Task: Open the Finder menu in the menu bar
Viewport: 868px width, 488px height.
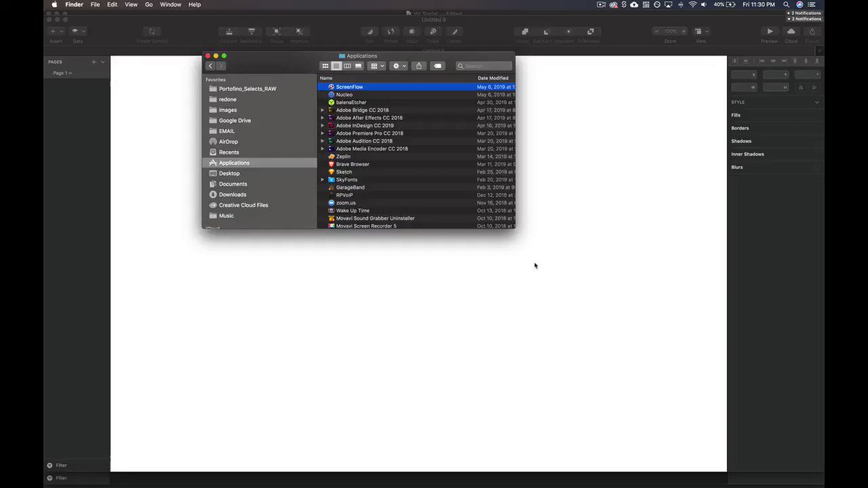Action: 75,4
